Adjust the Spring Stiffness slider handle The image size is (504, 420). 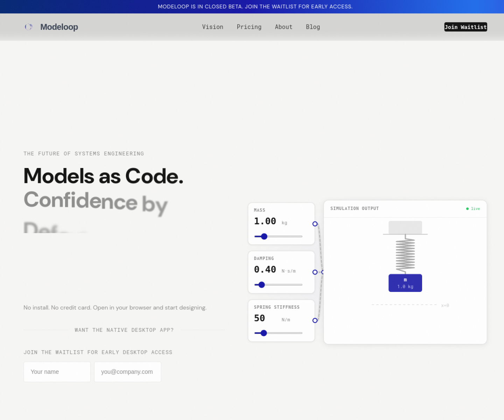coord(264,333)
